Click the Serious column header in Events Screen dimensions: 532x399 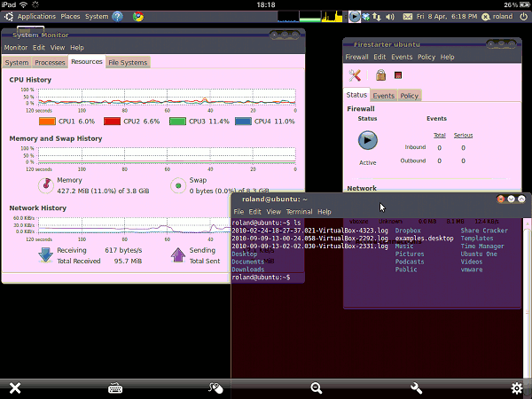(x=463, y=135)
